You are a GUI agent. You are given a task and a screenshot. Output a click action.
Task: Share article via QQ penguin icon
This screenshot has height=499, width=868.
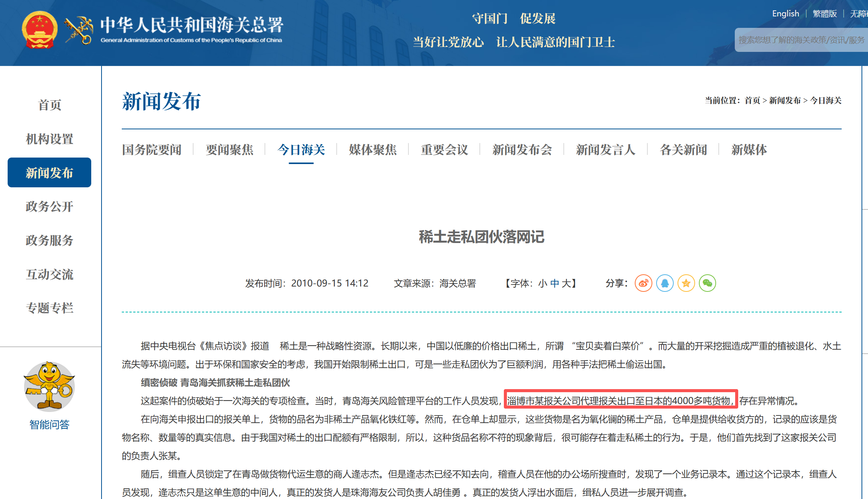point(665,283)
